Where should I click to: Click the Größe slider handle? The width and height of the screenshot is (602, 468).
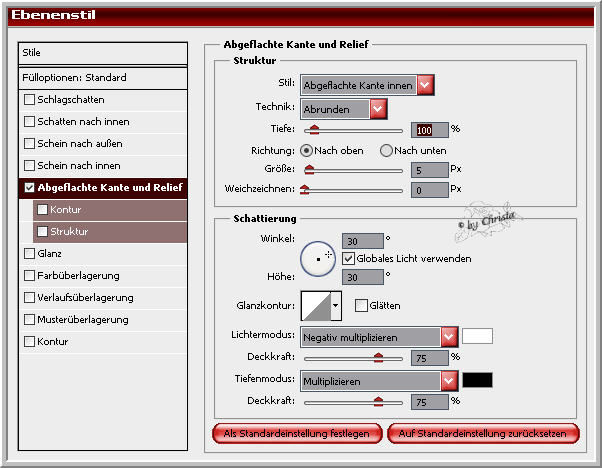309,169
